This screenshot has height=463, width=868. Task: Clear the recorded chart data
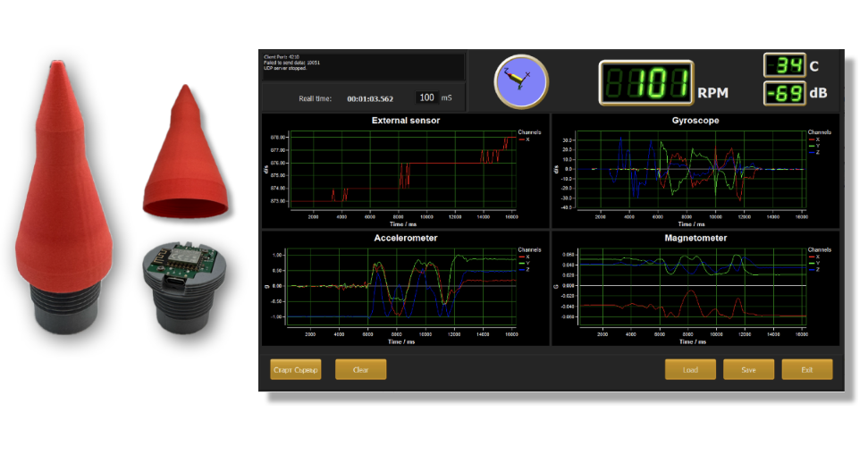[x=360, y=369]
